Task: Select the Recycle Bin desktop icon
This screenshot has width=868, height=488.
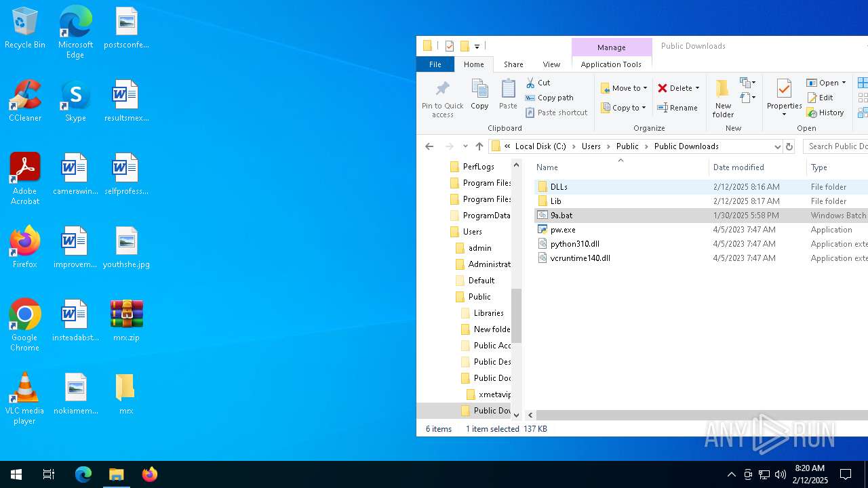Action: tap(25, 28)
